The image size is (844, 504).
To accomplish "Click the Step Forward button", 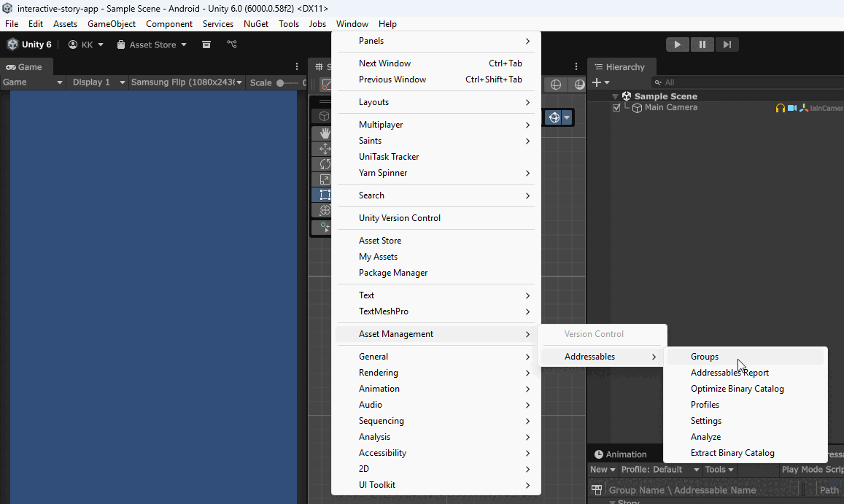I will coord(727,44).
